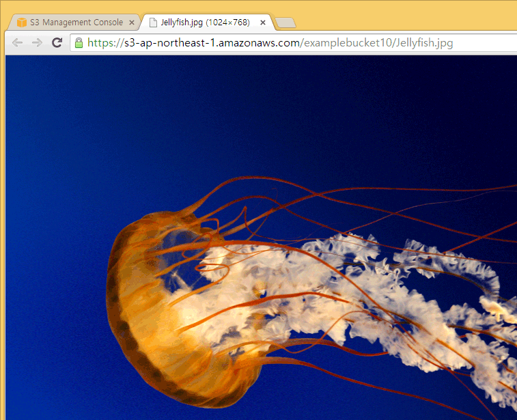Image resolution: width=517 pixels, height=420 pixels.
Task: Switch to the S3 Management Console tab
Action: coord(76,23)
